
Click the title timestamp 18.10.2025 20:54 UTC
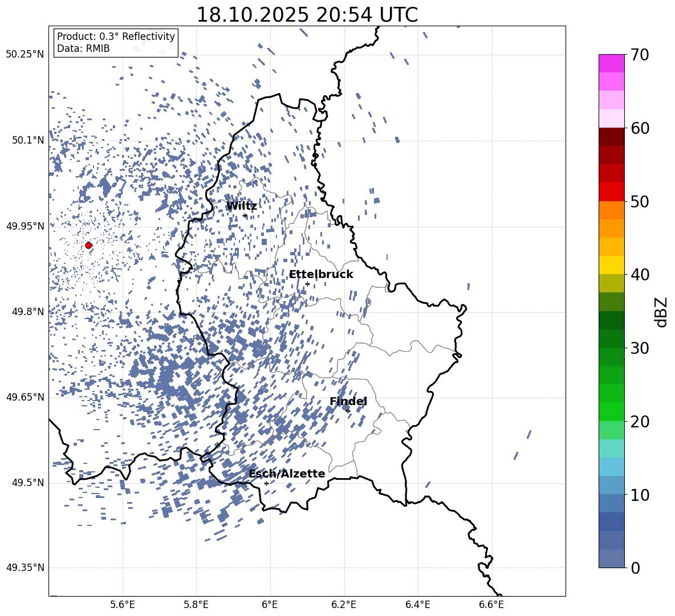point(307,15)
